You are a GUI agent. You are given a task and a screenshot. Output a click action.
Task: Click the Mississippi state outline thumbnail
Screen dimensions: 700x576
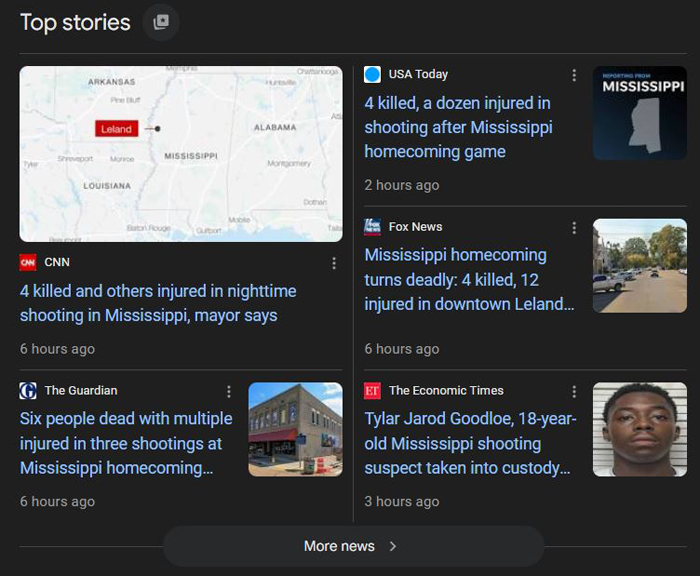(x=639, y=113)
